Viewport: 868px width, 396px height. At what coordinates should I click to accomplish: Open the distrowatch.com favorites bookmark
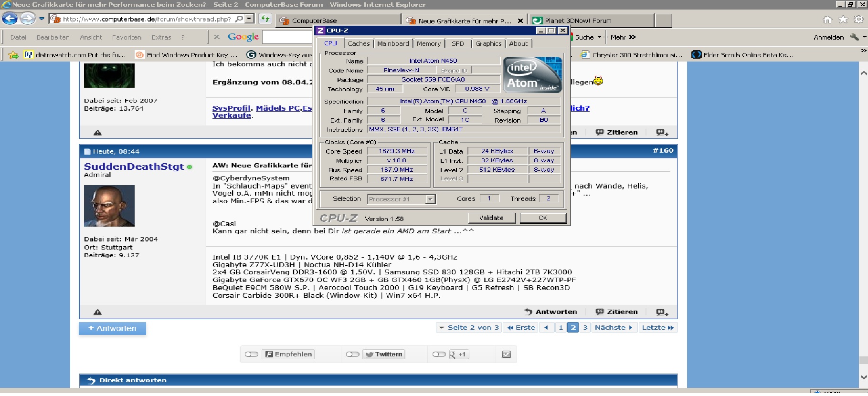(75, 55)
